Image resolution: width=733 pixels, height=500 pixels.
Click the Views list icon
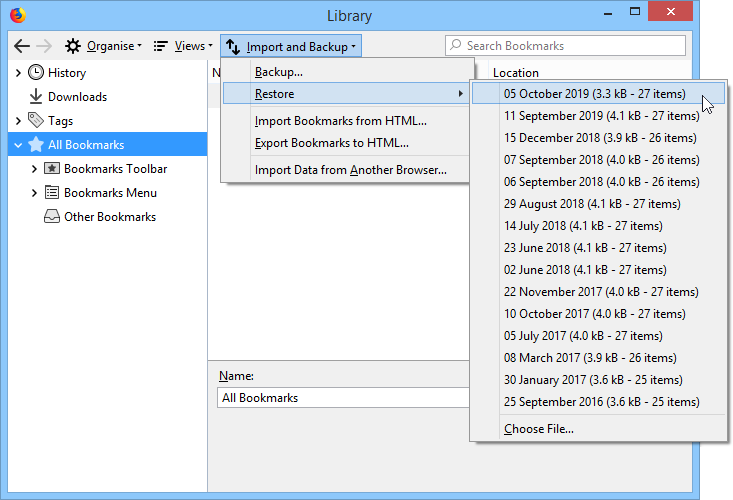click(x=160, y=46)
